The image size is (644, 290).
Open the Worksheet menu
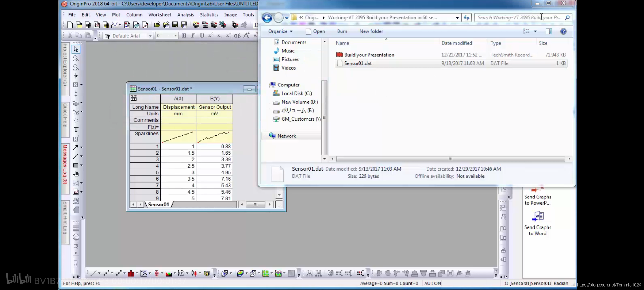160,15
